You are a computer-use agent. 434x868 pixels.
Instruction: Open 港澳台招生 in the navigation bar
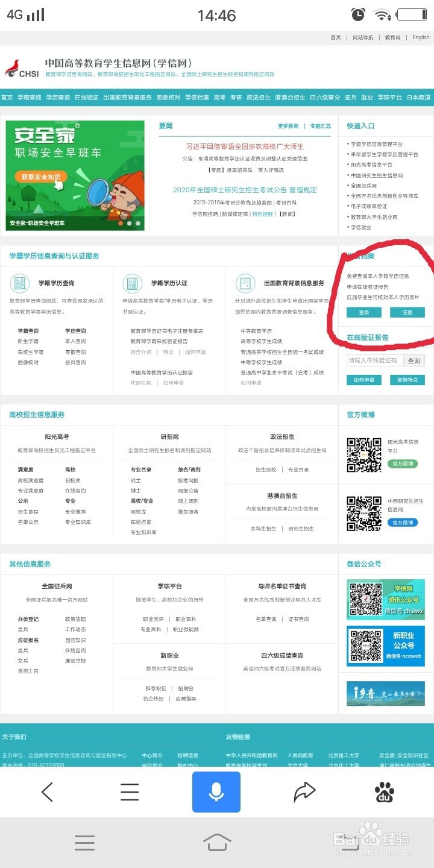(x=291, y=97)
